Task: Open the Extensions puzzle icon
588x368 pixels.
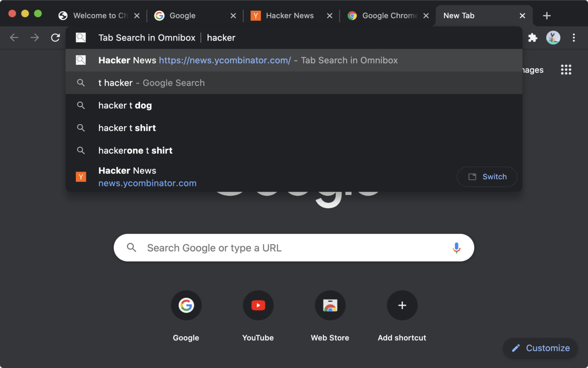Action: 532,38
